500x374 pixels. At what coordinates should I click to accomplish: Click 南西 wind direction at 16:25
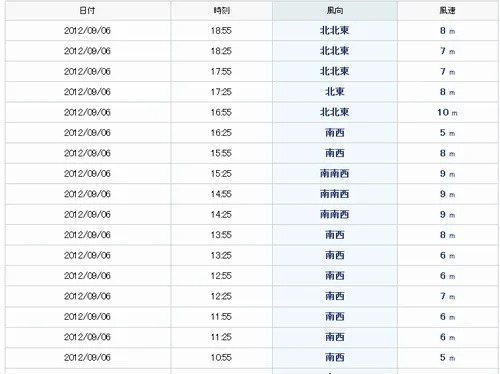[x=335, y=133]
